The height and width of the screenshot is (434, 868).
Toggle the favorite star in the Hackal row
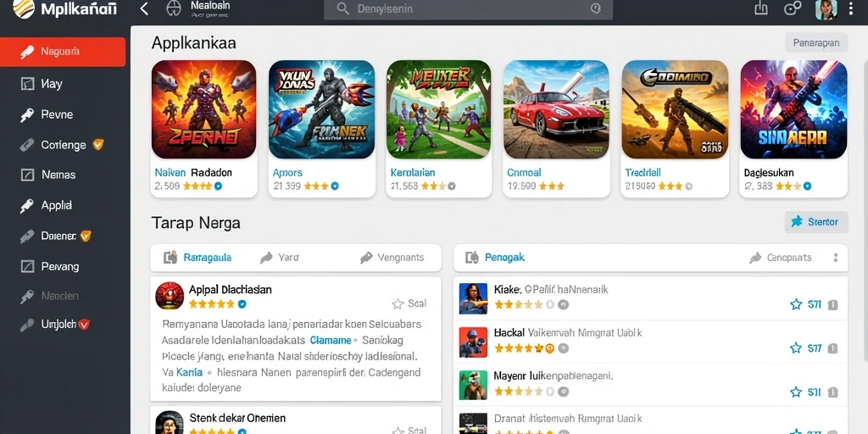[x=796, y=348]
